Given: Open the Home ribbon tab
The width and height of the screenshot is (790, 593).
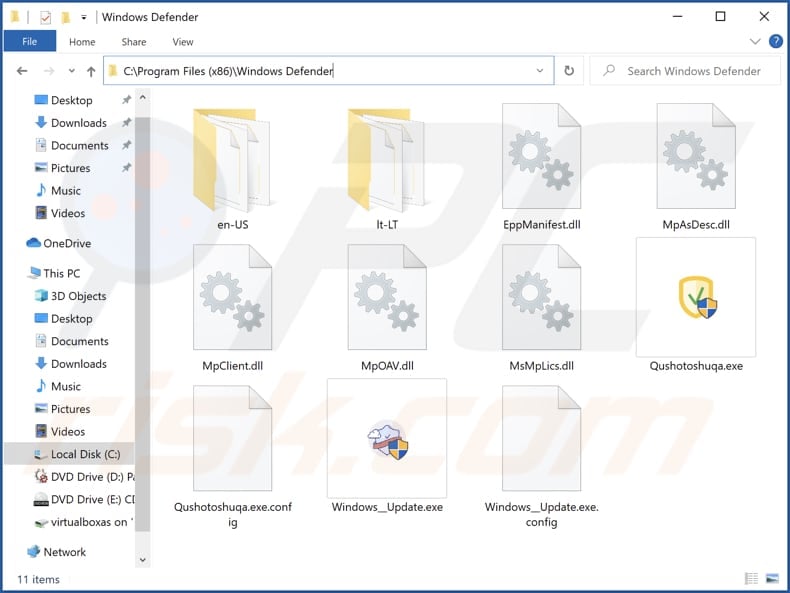Looking at the screenshot, I should coord(82,42).
